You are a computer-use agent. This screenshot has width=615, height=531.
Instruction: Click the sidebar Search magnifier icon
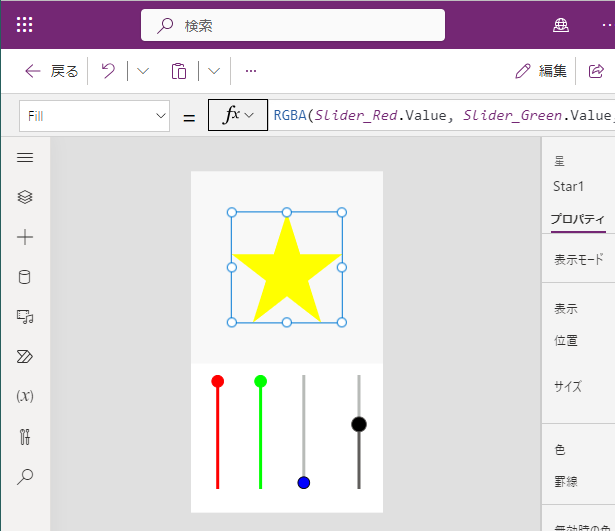click(25, 476)
